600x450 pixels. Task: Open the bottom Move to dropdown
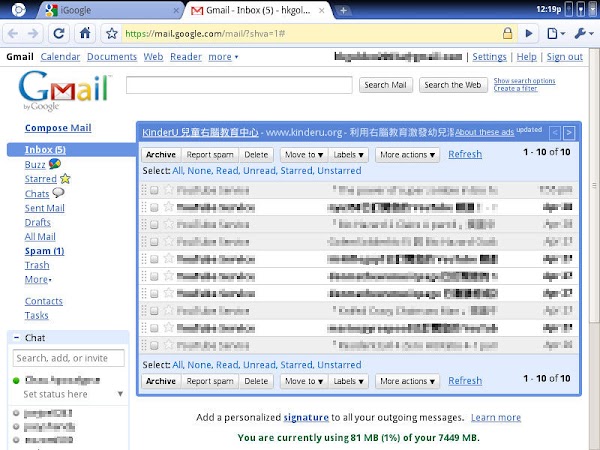coord(304,381)
